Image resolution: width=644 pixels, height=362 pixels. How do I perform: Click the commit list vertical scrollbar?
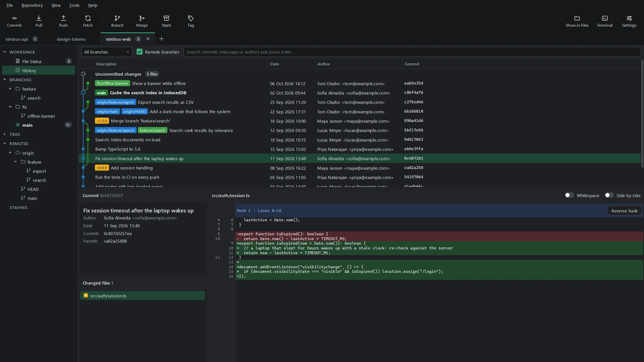pos(642,114)
